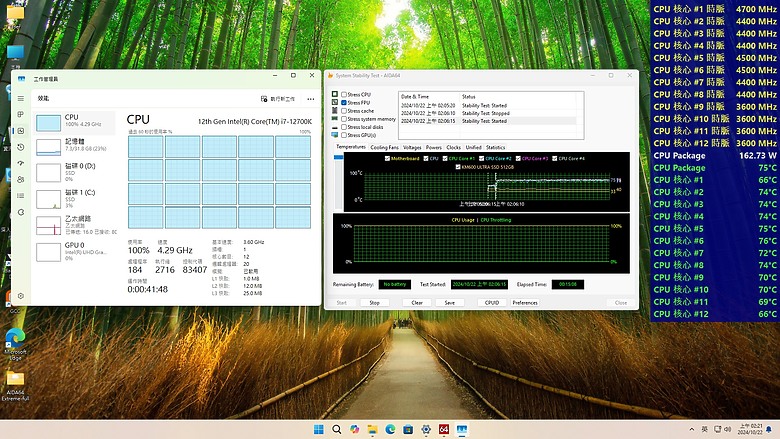Open Microsoft Store from taskbar
This screenshot has width=780, height=439.
click(x=408, y=430)
